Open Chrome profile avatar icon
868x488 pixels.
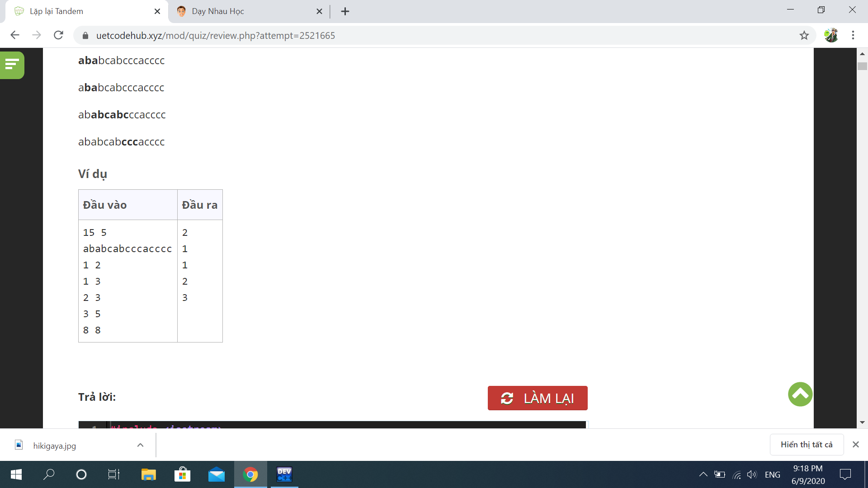(x=830, y=35)
